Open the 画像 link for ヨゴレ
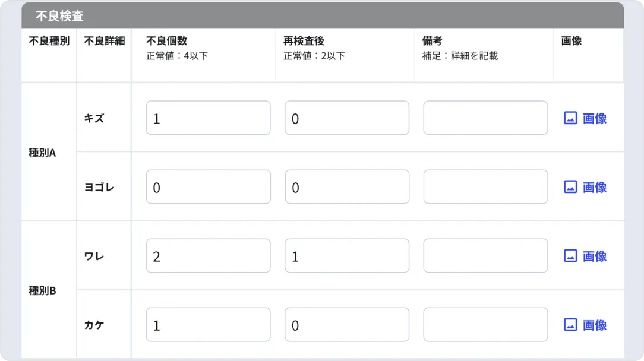 point(594,187)
